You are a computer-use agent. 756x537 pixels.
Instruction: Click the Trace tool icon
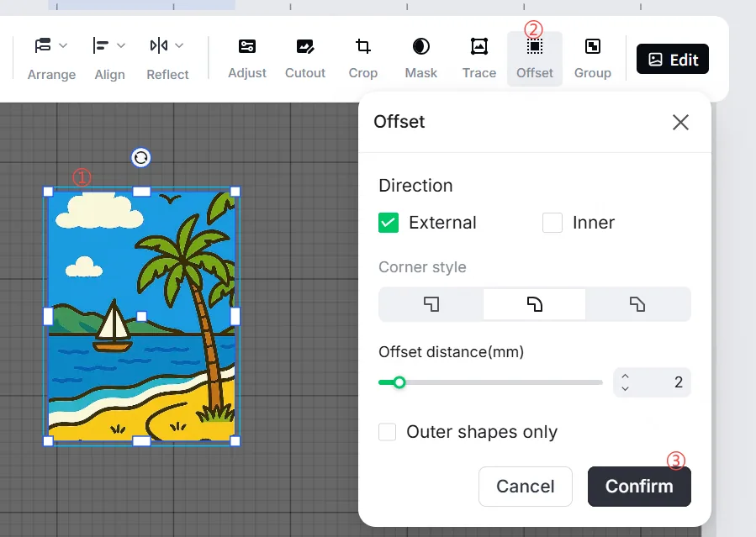point(478,47)
